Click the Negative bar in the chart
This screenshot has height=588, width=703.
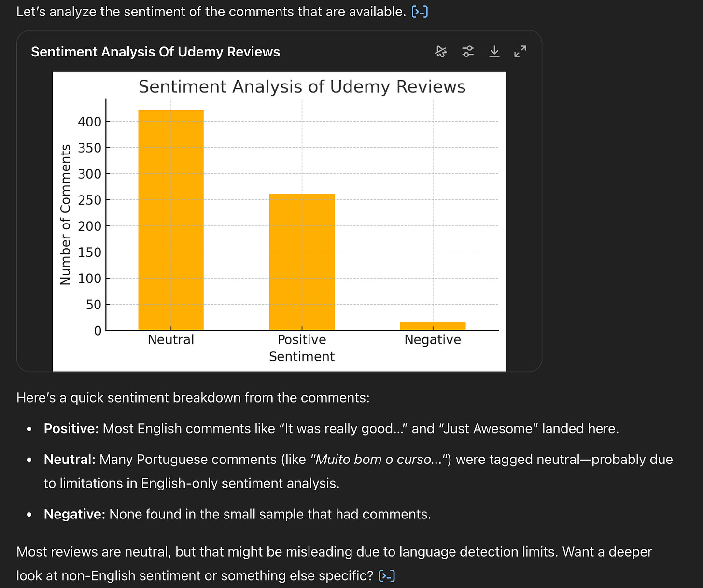433,326
